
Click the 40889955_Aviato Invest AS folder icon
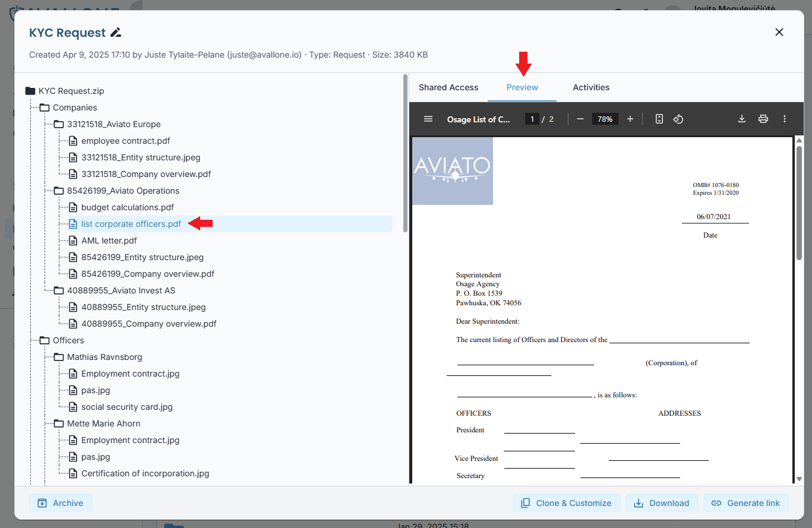(59, 290)
